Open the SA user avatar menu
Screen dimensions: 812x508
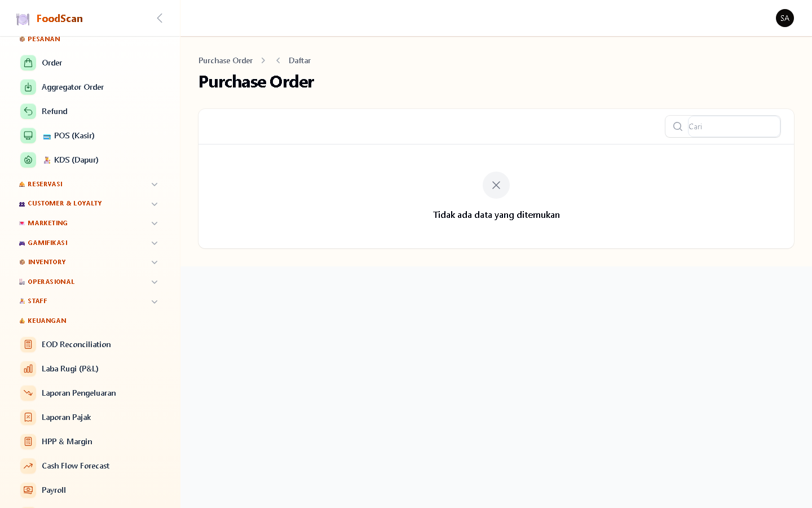coord(784,18)
